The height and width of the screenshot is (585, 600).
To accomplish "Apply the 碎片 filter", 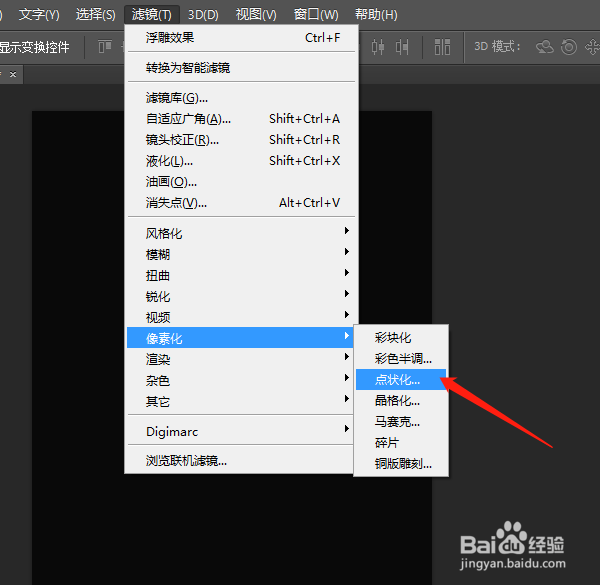I will 401,443.
